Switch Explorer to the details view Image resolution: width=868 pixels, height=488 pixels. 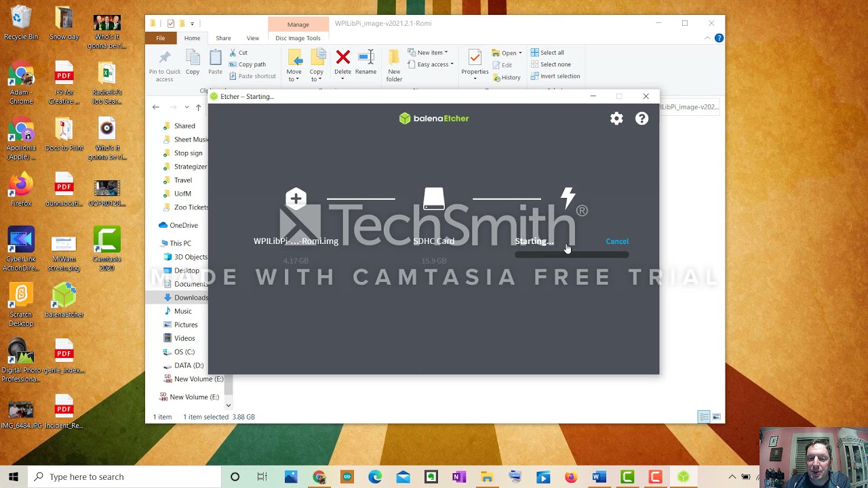[x=704, y=417]
